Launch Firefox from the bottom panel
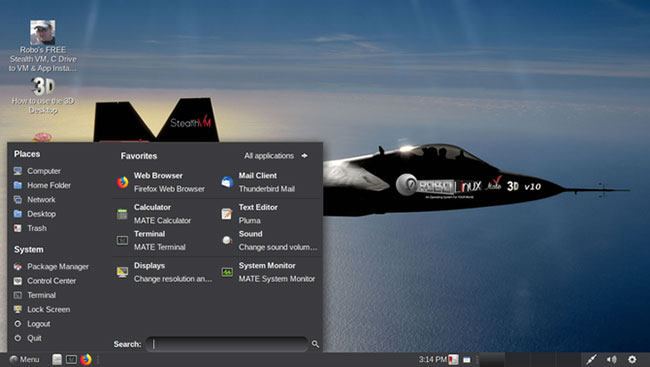The width and height of the screenshot is (650, 367). (86, 359)
